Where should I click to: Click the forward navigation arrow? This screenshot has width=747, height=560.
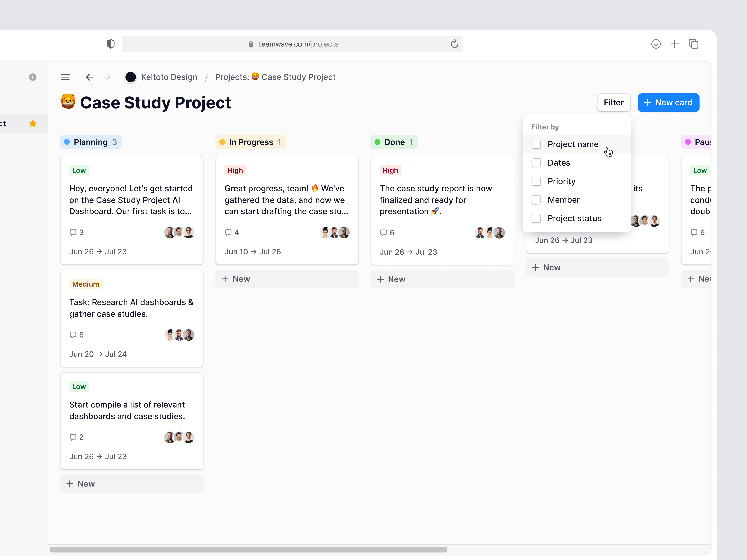pos(107,77)
